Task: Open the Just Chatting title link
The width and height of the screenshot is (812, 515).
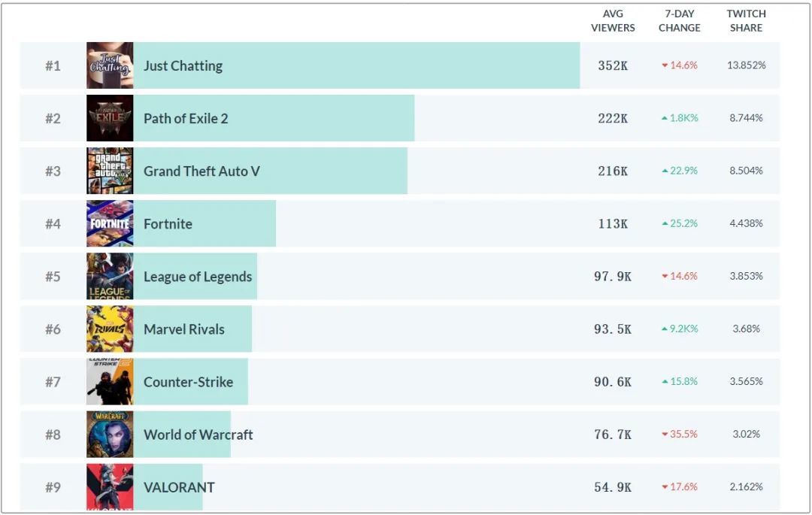Action: click(183, 65)
